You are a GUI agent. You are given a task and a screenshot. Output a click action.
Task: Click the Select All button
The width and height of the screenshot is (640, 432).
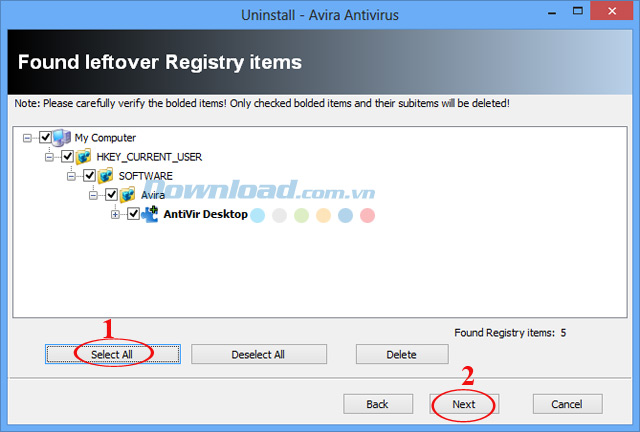[113, 354]
